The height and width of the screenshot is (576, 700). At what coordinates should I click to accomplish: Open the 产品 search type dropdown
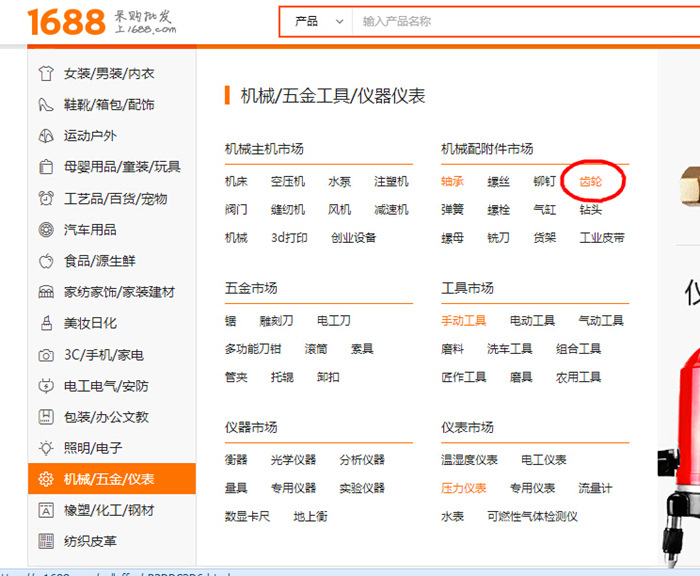click(319, 21)
